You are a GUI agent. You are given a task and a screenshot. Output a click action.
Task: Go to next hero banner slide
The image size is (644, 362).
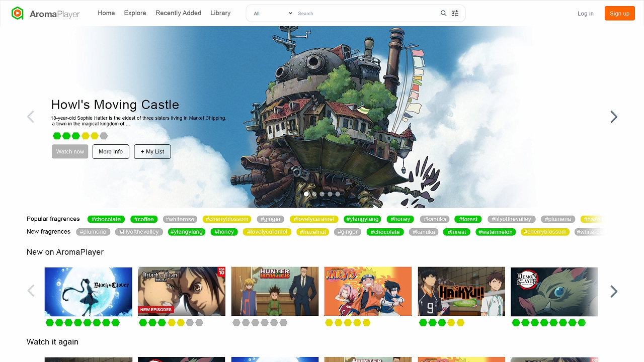coord(614,117)
